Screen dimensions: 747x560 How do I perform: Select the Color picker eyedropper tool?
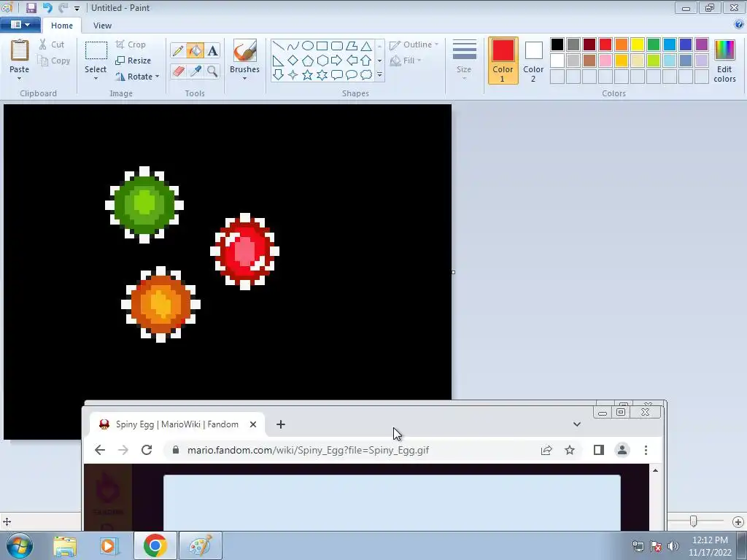196,71
